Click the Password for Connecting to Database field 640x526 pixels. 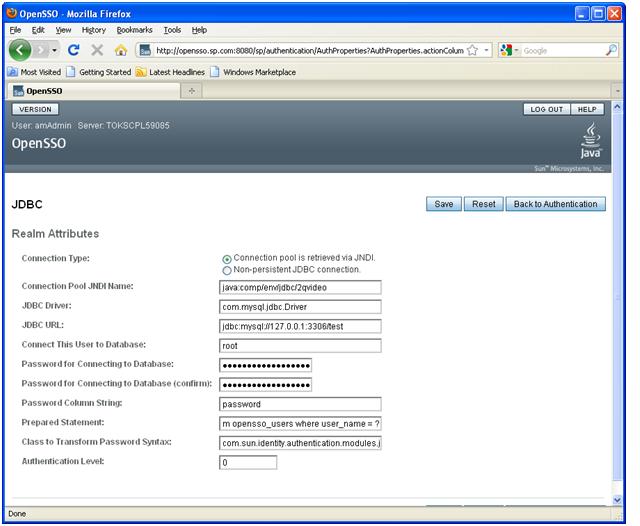[x=265, y=365]
